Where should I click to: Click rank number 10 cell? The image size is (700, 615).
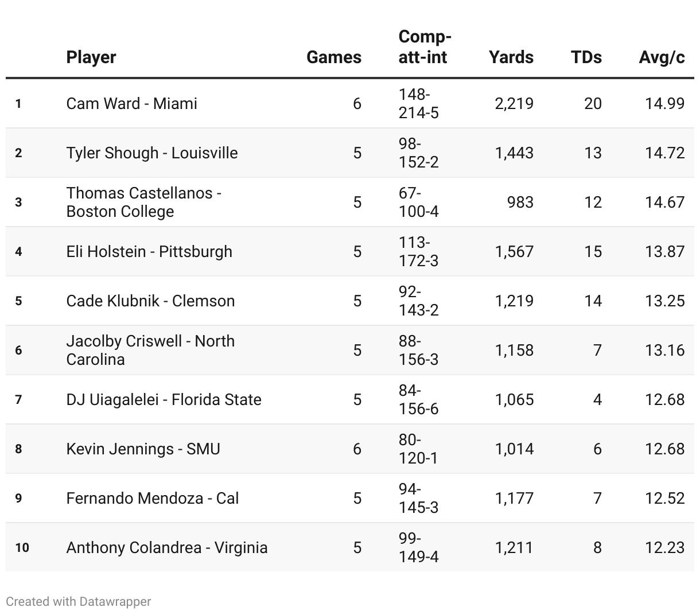click(x=22, y=547)
